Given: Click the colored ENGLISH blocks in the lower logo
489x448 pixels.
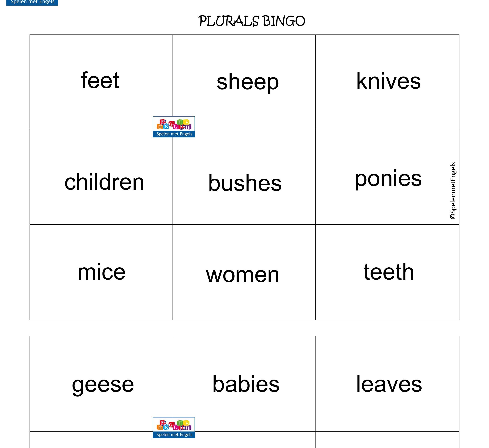Looking at the screenshot, I should [x=174, y=425].
